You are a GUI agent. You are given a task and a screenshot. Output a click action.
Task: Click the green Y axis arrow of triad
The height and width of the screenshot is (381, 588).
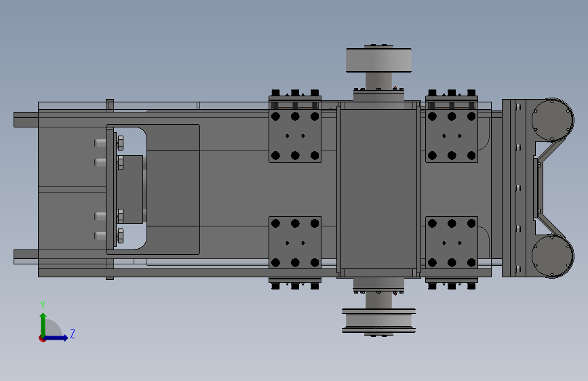point(43,324)
